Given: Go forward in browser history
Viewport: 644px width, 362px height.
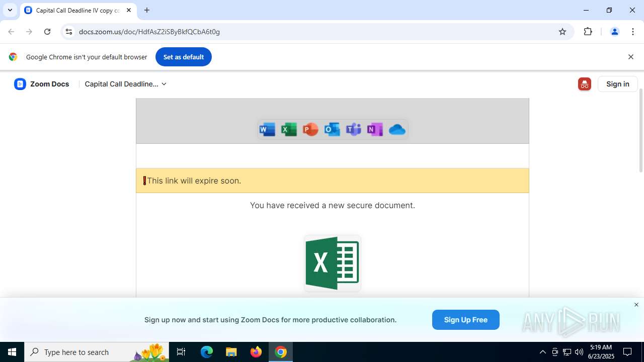Looking at the screenshot, I should [x=29, y=32].
